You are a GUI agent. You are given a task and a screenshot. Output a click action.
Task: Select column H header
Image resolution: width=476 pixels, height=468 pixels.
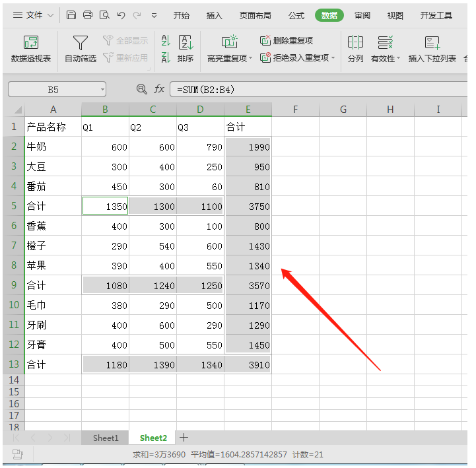[x=390, y=110]
